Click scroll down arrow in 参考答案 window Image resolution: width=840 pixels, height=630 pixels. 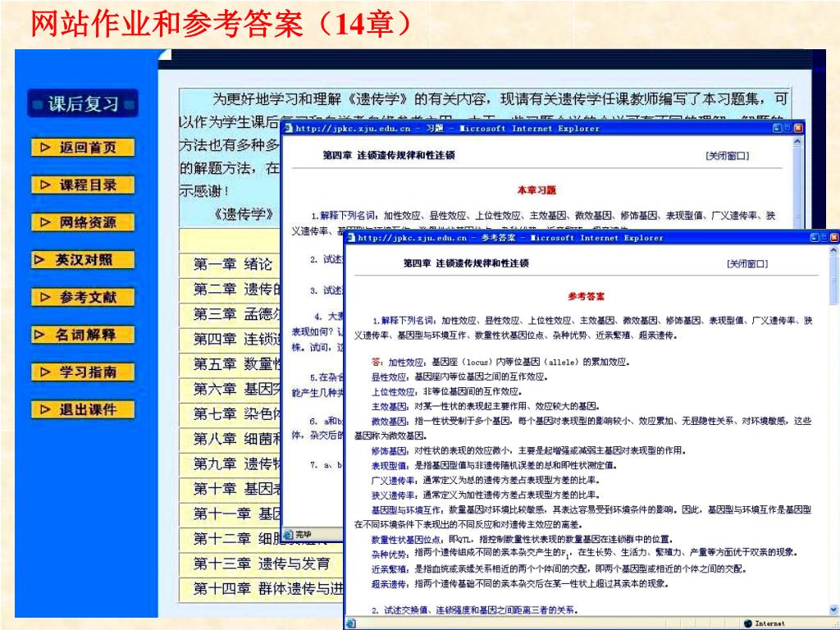tap(834, 609)
